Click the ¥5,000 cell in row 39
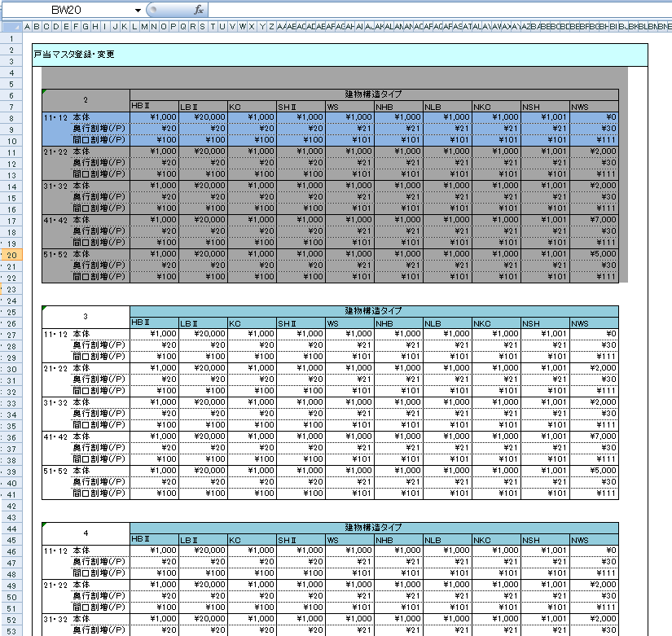The height and width of the screenshot is (636, 672). point(594,471)
